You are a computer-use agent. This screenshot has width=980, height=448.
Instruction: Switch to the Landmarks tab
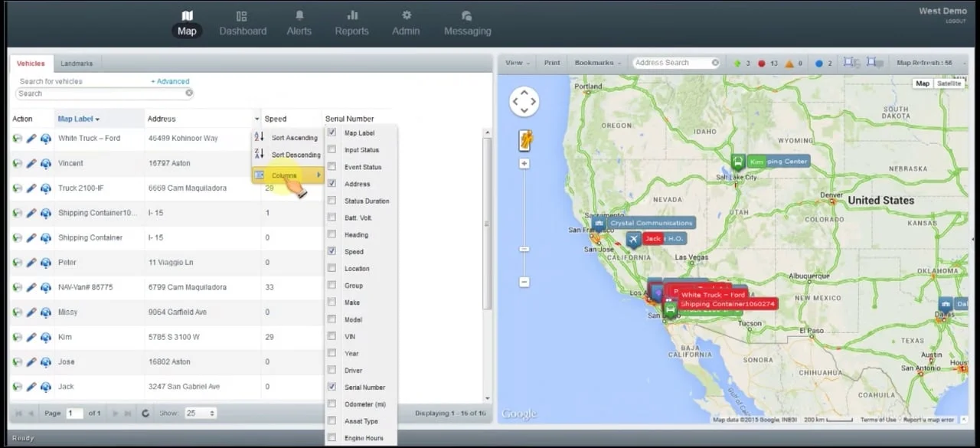coord(77,64)
